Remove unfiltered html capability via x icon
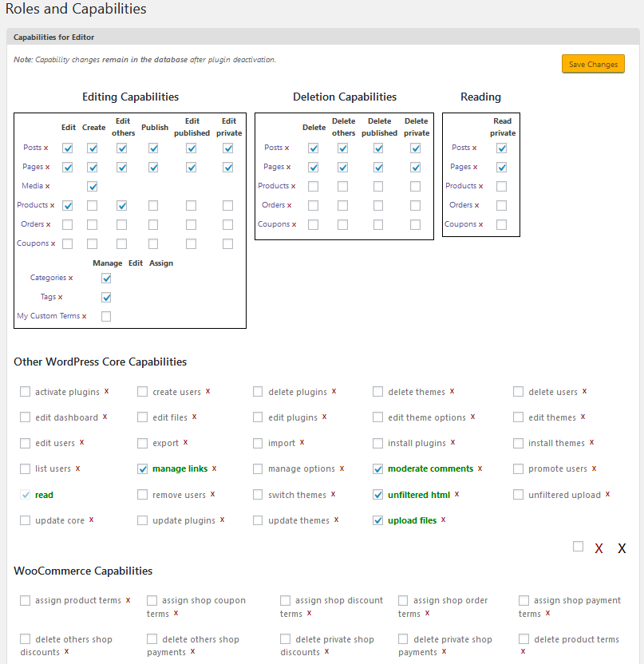644x664 pixels. (x=459, y=495)
